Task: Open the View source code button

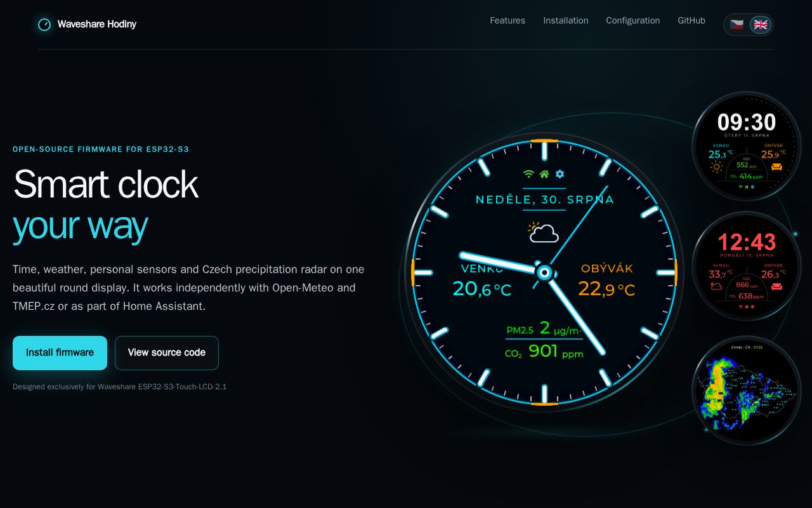Action: 167,352
